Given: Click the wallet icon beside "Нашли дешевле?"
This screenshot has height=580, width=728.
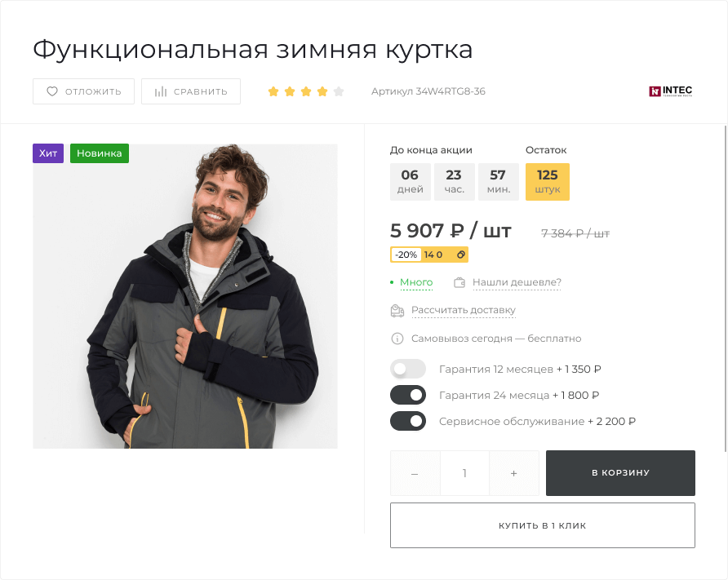Looking at the screenshot, I should pyautogui.click(x=459, y=282).
